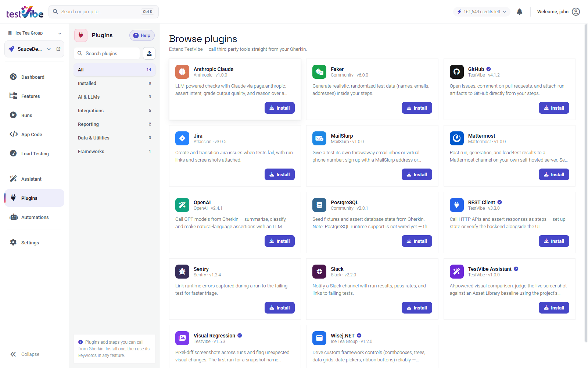
Task: Open Dashboard in the sidebar
Action: point(34,77)
